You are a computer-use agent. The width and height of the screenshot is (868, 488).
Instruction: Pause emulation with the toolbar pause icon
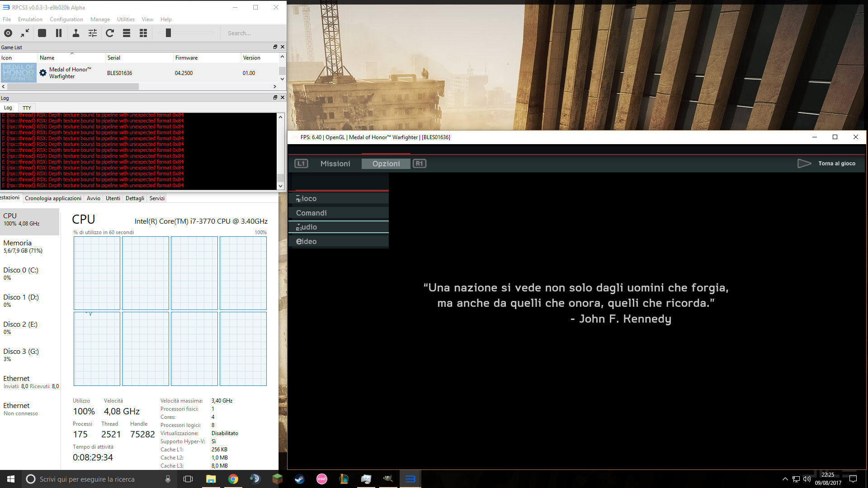coord(59,33)
